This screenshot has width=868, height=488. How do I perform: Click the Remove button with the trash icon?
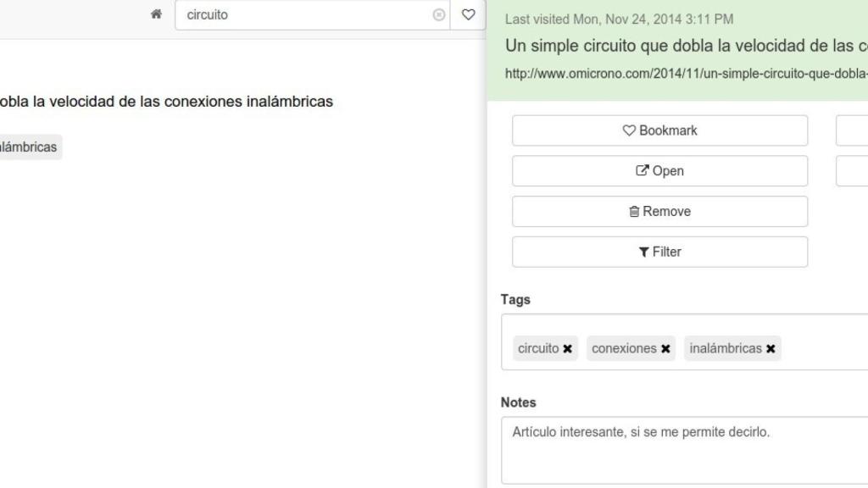(x=659, y=212)
